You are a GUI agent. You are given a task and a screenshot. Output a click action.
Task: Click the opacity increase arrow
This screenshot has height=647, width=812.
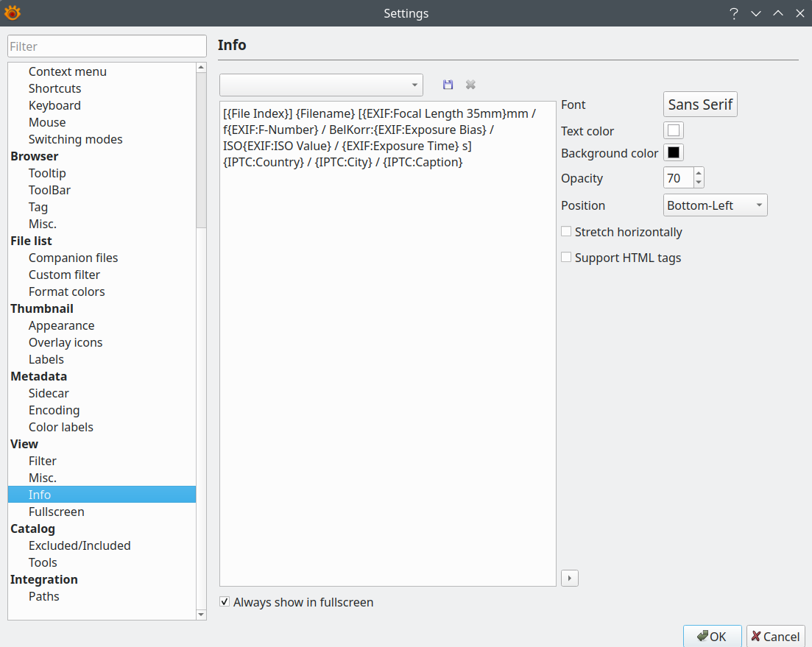coord(699,173)
